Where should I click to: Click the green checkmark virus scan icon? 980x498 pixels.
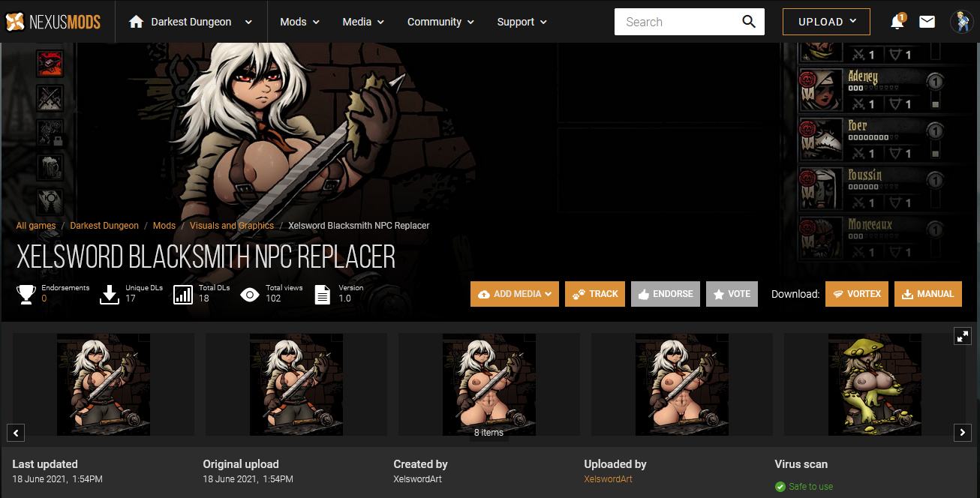780,487
